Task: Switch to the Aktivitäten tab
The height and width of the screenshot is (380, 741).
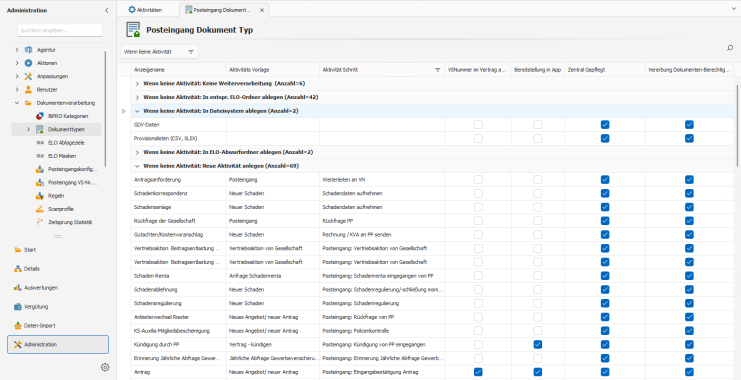Action: [146, 9]
